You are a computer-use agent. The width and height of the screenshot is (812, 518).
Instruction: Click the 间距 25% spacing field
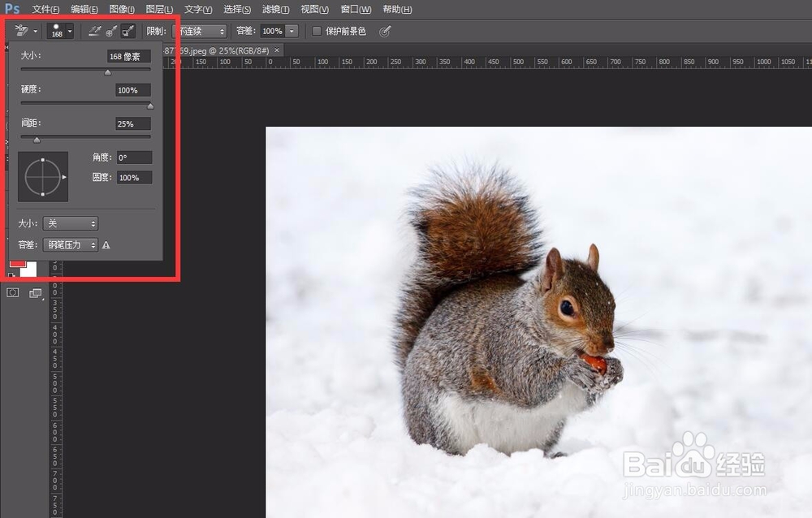point(133,123)
